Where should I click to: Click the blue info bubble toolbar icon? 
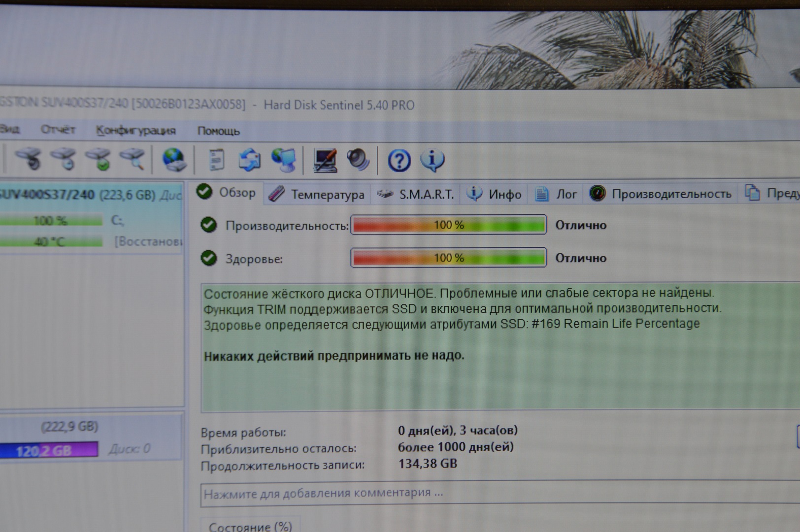tap(433, 161)
